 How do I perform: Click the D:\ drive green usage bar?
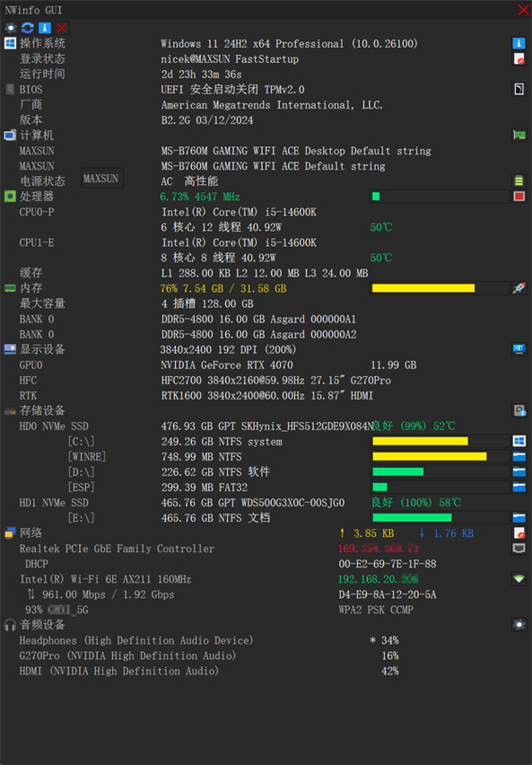point(440,471)
